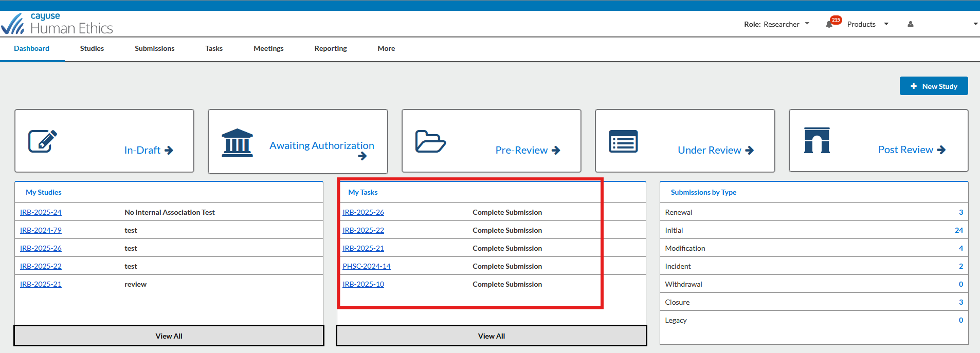This screenshot has height=353, width=980.
Task: Click the Post Review archway icon
Action: pos(816,140)
